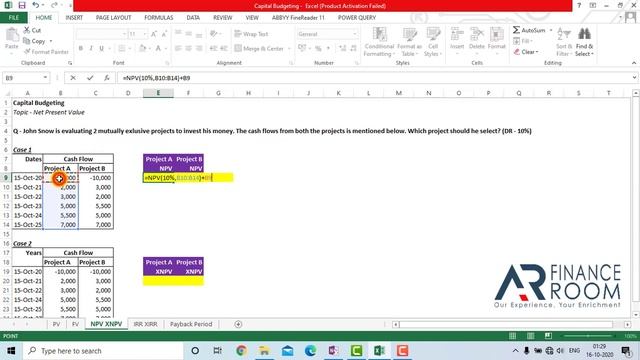
Task: Collapse the ribbon with the caret
Action: pos(633,63)
